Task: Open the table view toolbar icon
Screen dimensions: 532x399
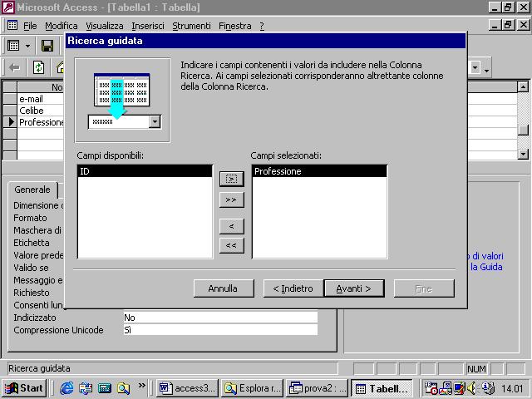Action: tap(13, 46)
